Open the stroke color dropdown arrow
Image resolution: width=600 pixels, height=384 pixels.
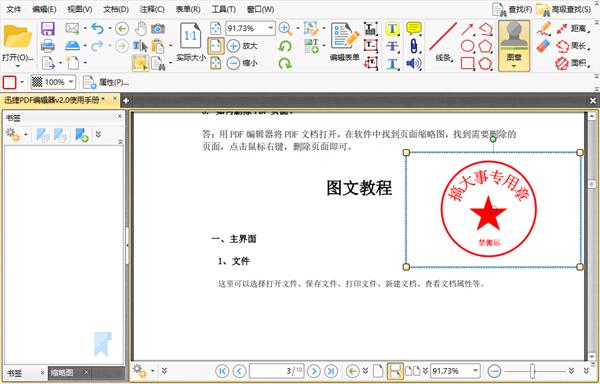coord(22,82)
